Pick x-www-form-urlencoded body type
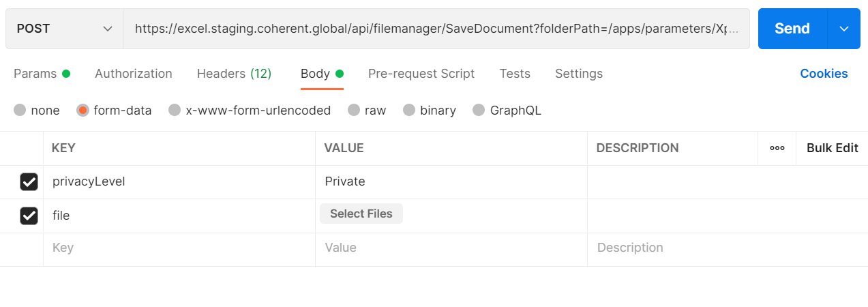 [175, 111]
